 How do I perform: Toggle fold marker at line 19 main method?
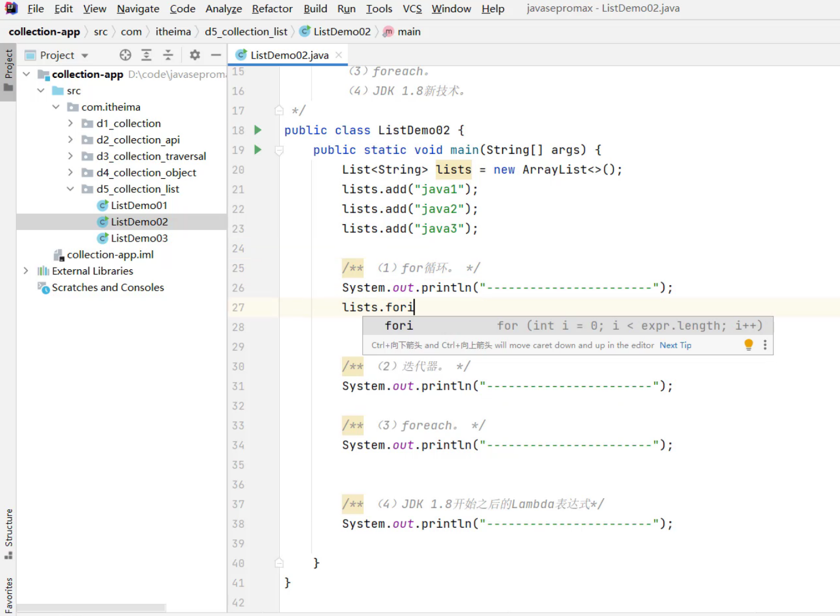[x=279, y=150]
